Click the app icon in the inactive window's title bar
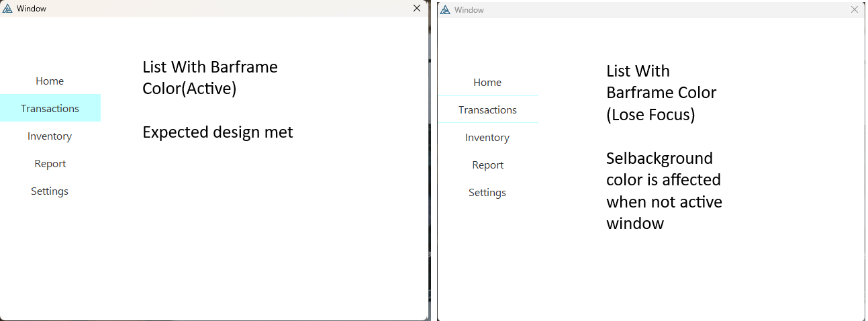 pyautogui.click(x=446, y=10)
